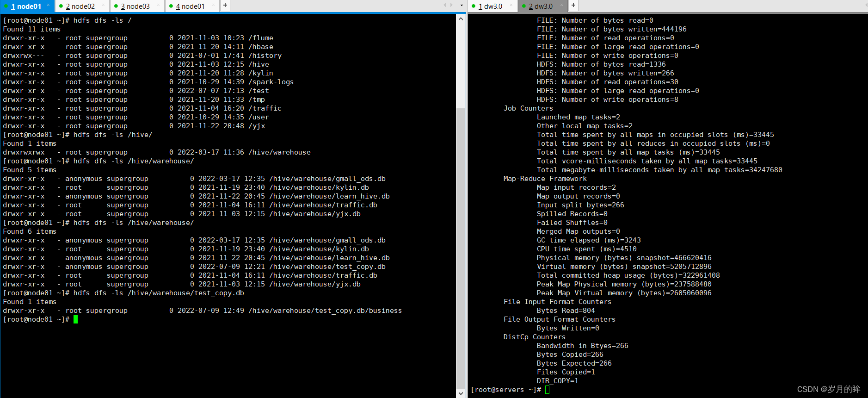Click the cursor at root@servers prompt
Image resolution: width=868 pixels, height=398 pixels.
548,390
